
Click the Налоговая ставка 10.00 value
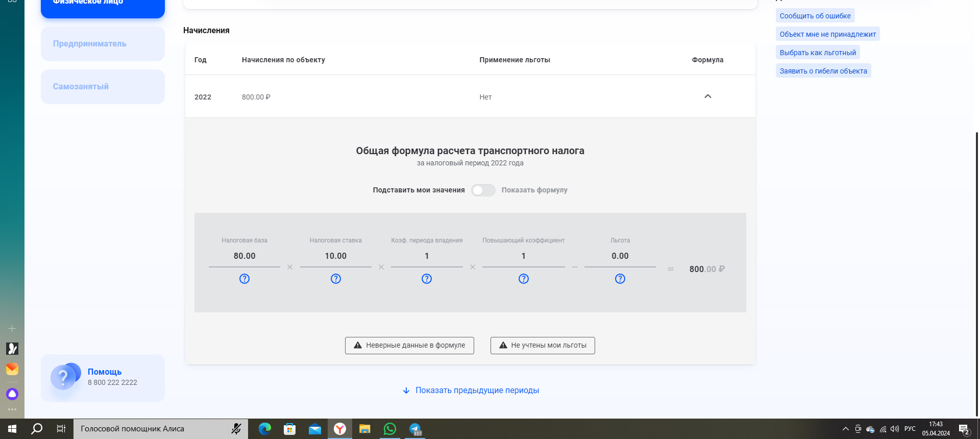tap(336, 256)
